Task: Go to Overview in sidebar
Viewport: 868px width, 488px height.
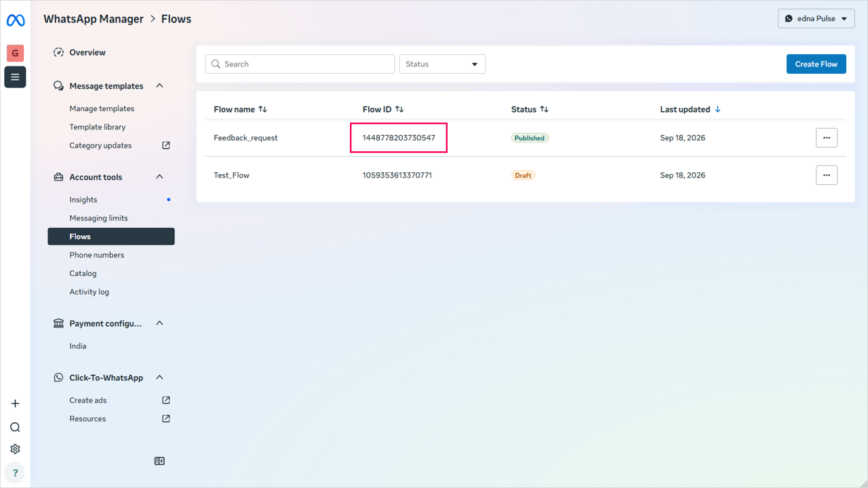Action: [87, 52]
